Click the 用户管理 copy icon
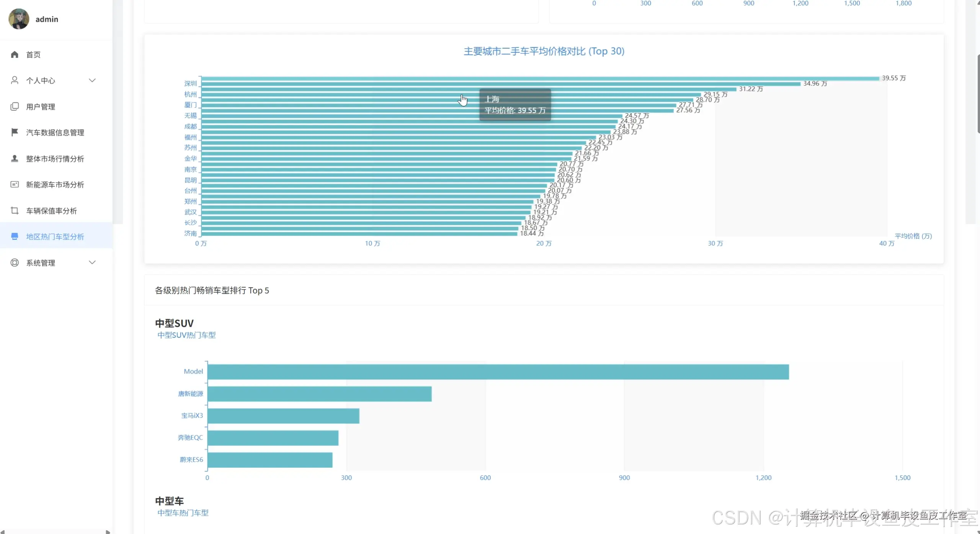980x534 pixels. [x=15, y=106]
